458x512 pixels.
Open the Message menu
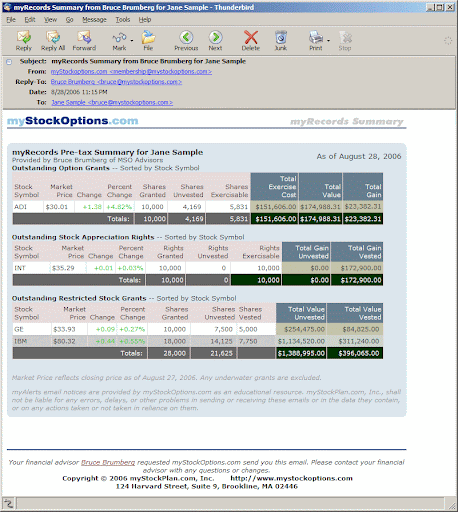click(94, 20)
